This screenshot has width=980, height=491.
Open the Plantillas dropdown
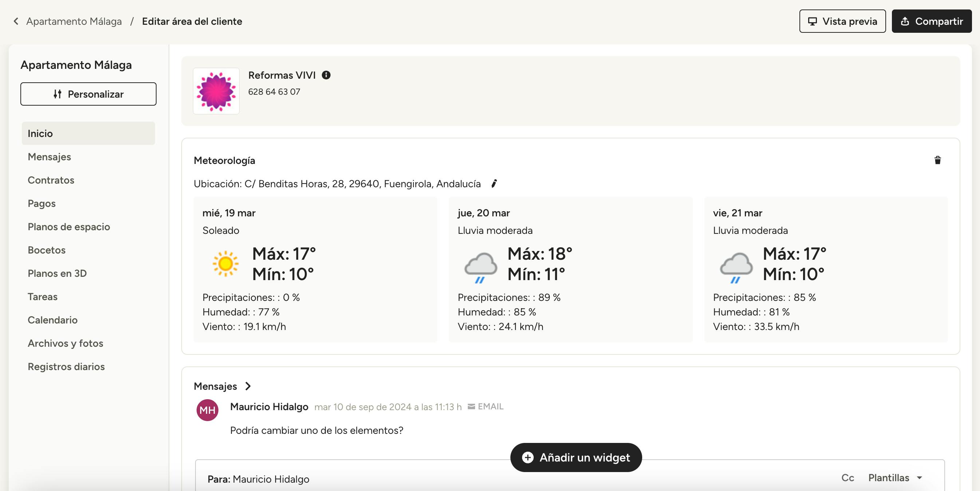coord(895,478)
